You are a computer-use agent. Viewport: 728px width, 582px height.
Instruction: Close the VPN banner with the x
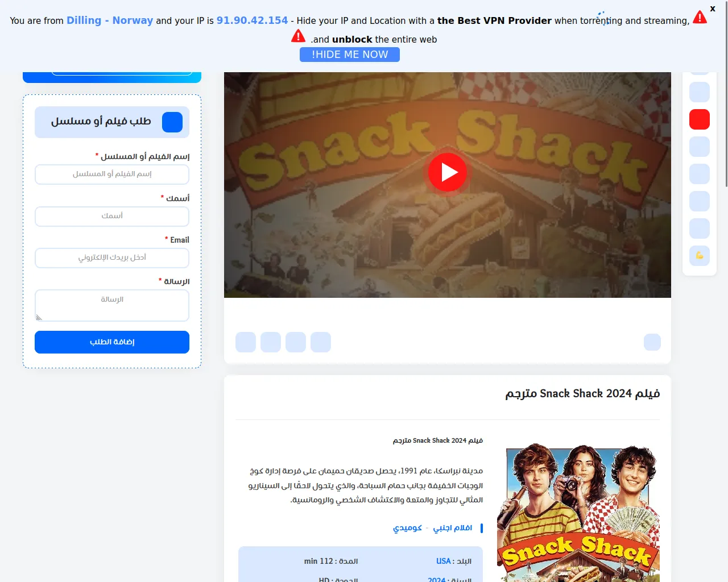click(x=713, y=9)
